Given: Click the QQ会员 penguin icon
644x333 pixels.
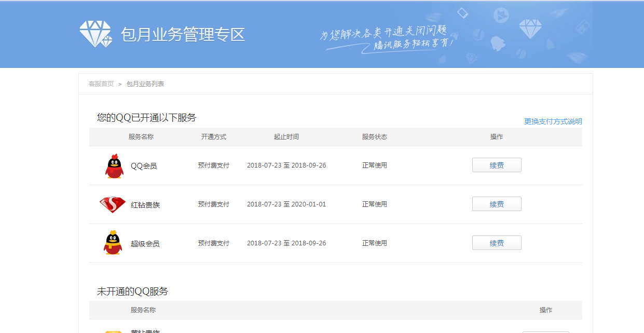Looking at the screenshot, I should (x=114, y=166).
